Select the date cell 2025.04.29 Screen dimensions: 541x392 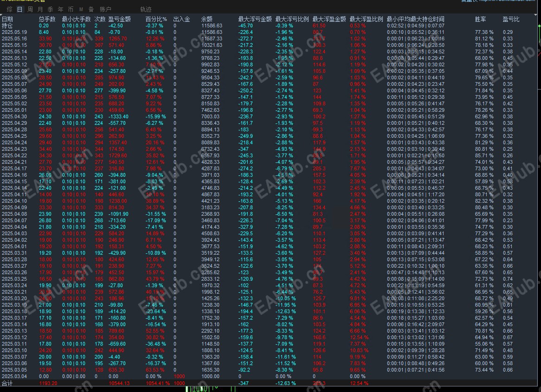coord(14,123)
